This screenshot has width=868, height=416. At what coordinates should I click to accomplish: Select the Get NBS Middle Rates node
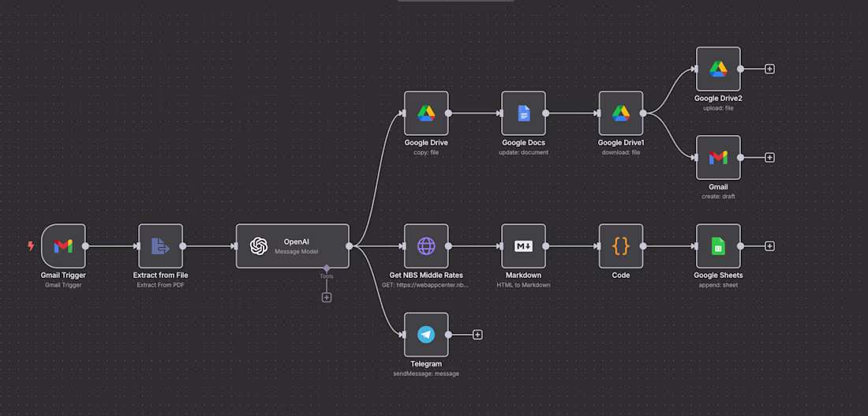[426, 246]
